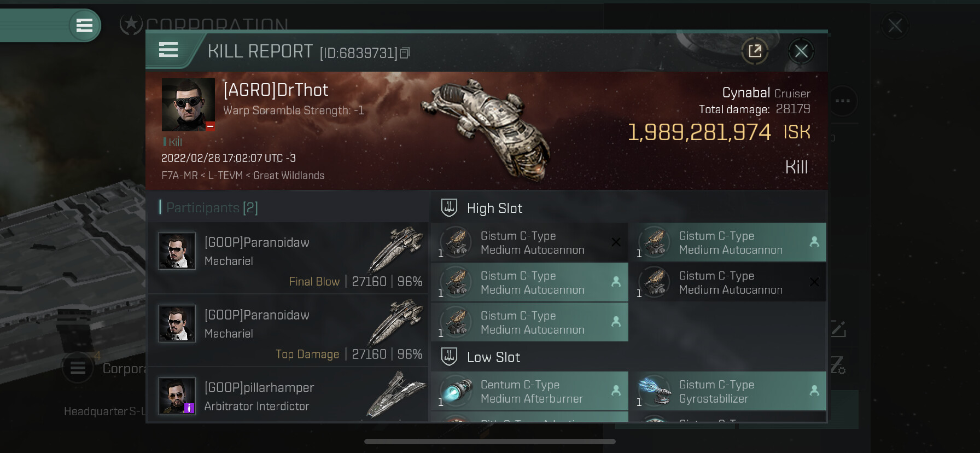The width and height of the screenshot is (980, 453).
Task: Select the third-row Gistum Medium Autocannon
Action: 529,322
